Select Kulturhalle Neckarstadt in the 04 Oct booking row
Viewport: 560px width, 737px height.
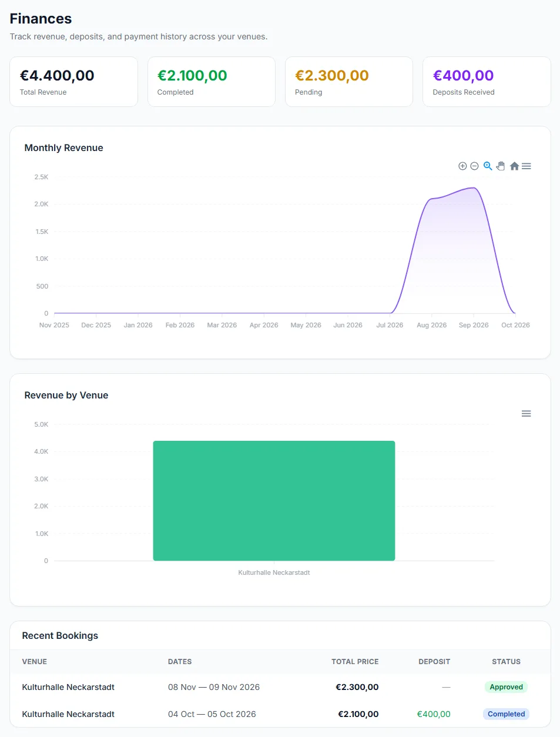(x=68, y=714)
